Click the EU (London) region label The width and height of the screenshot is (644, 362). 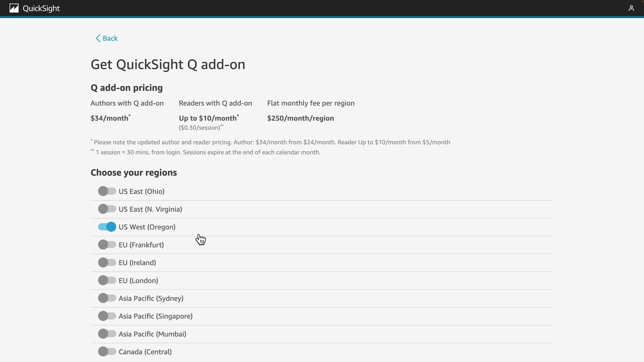coord(138,281)
